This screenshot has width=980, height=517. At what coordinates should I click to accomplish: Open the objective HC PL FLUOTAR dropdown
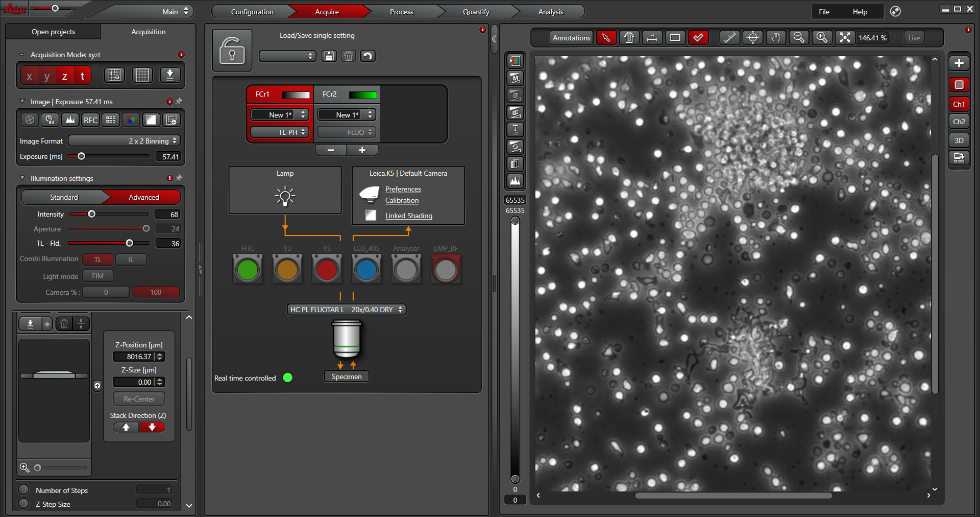(347, 310)
